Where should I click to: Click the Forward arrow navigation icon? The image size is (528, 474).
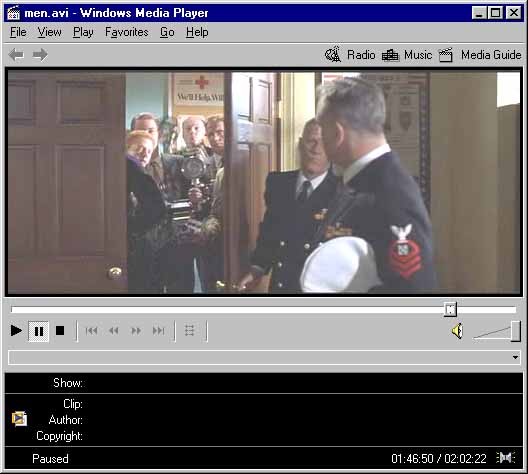coord(40,55)
